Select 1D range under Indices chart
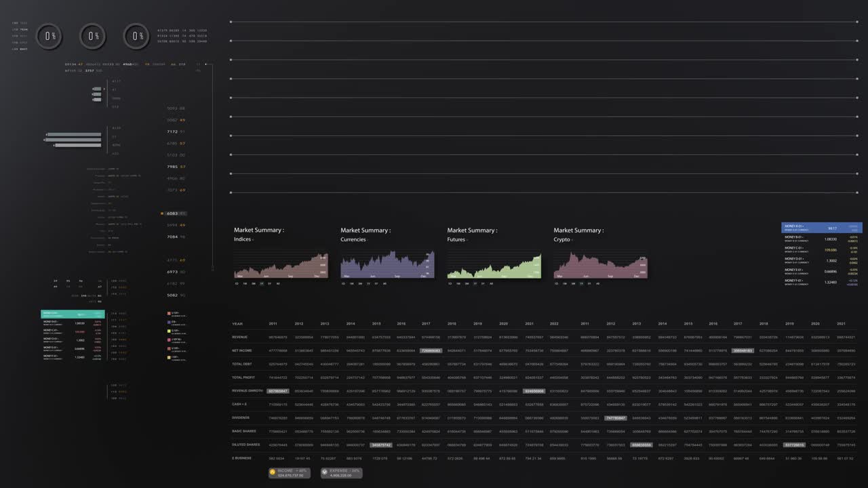This screenshot has width=868, height=488. click(237, 283)
